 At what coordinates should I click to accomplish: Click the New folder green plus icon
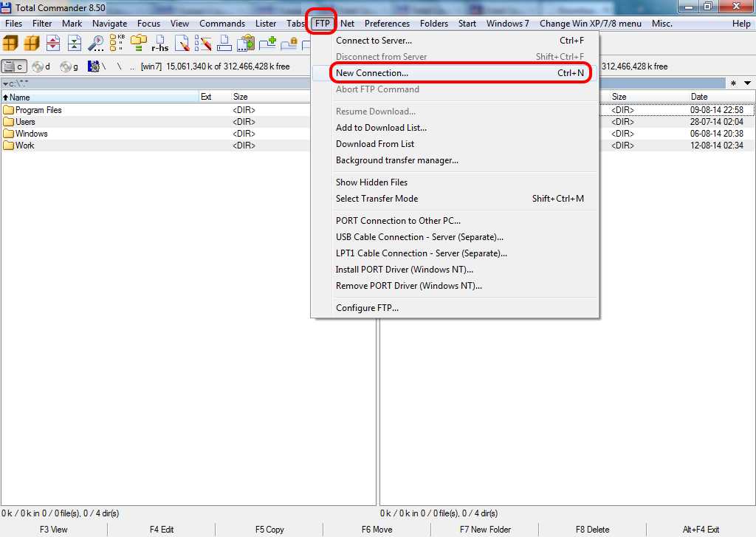[x=267, y=44]
